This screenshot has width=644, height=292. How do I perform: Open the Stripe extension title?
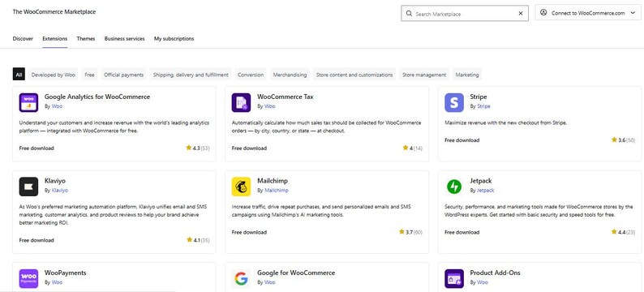pyautogui.click(x=479, y=97)
